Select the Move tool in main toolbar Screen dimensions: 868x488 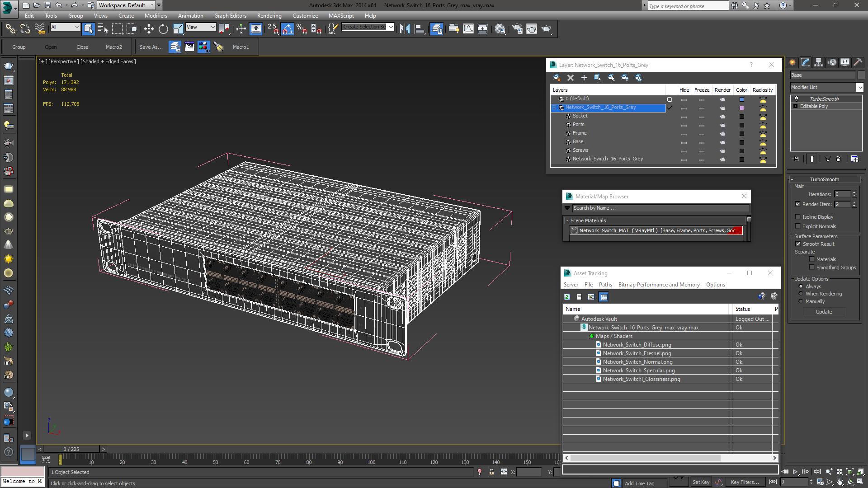[149, 29]
